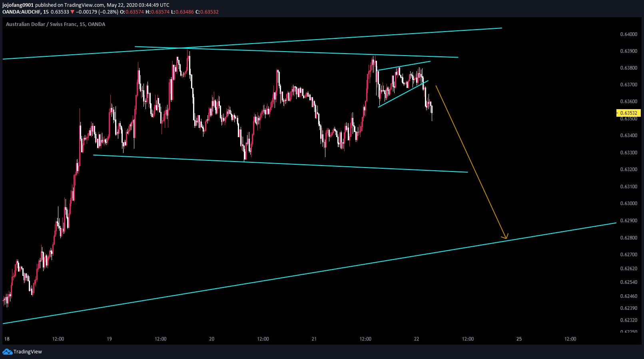Click date label 21 on time axis
Image resolution: width=644 pixels, height=359 pixels.
(314, 339)
